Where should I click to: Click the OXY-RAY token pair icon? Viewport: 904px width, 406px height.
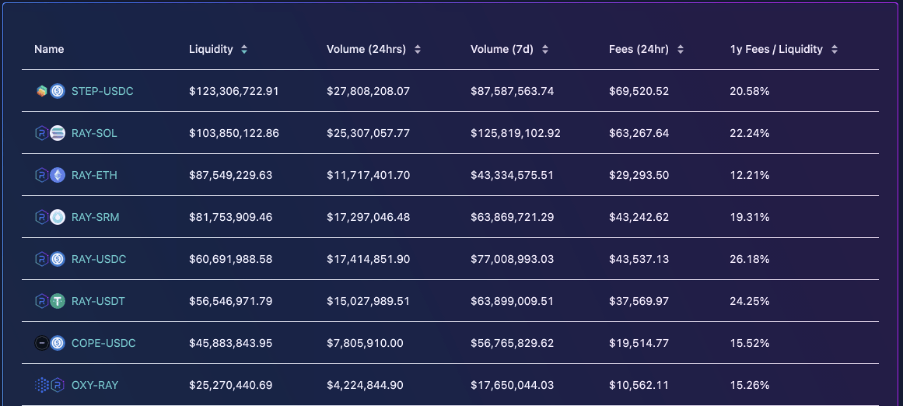pos(49,385)
